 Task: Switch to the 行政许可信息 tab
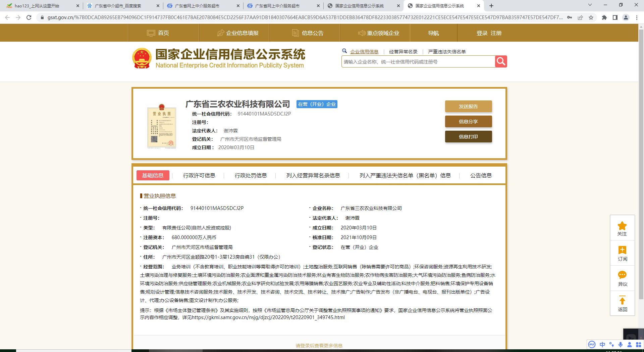click(199, 175)
